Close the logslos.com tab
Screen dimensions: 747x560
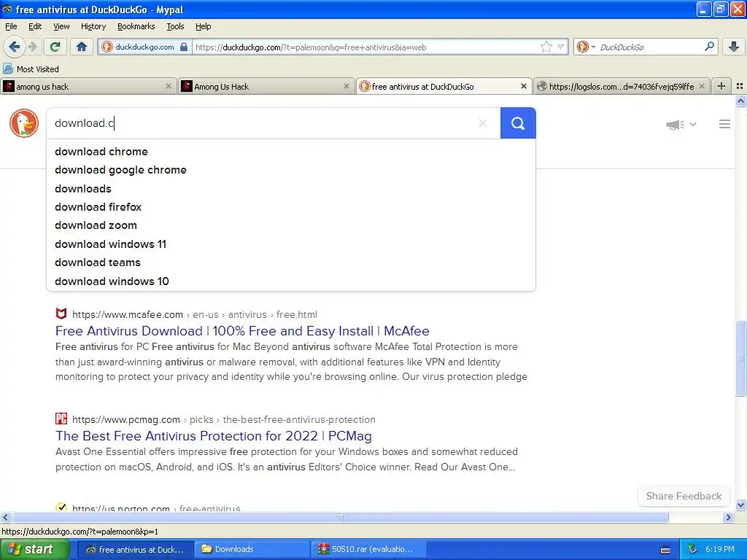coord(702,86)
